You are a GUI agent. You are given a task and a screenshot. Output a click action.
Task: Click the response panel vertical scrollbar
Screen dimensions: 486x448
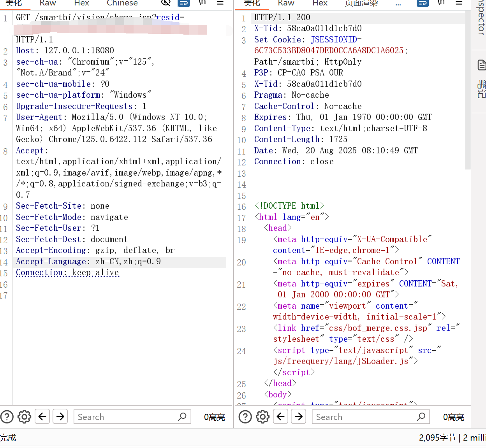(468, 90)
